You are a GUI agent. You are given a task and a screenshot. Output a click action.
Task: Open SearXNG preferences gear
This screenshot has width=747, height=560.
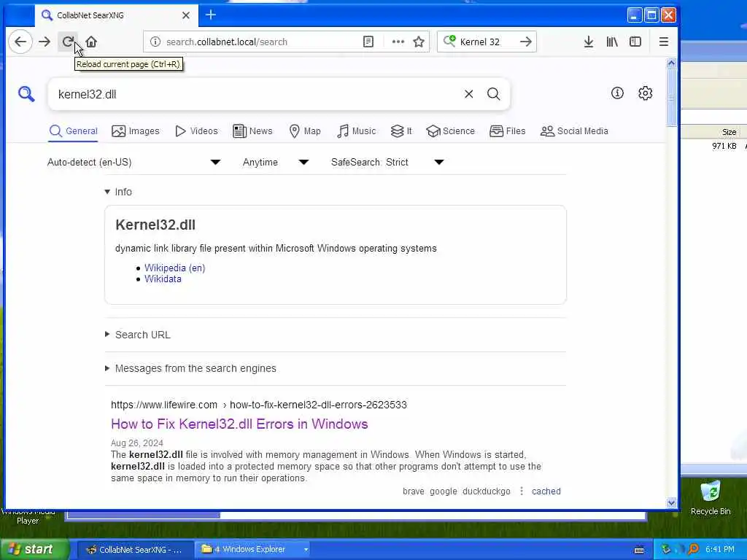[645, 93]
